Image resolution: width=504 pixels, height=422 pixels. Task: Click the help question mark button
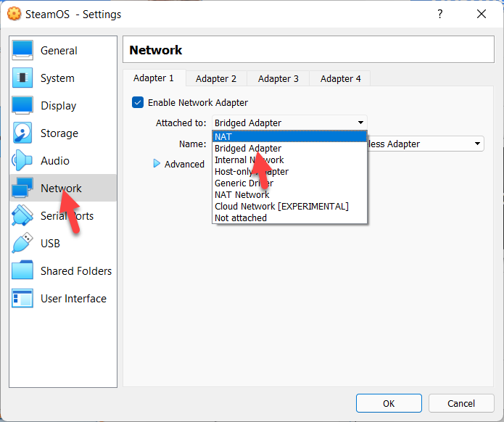pyautogui.click(x=439, y=15)
